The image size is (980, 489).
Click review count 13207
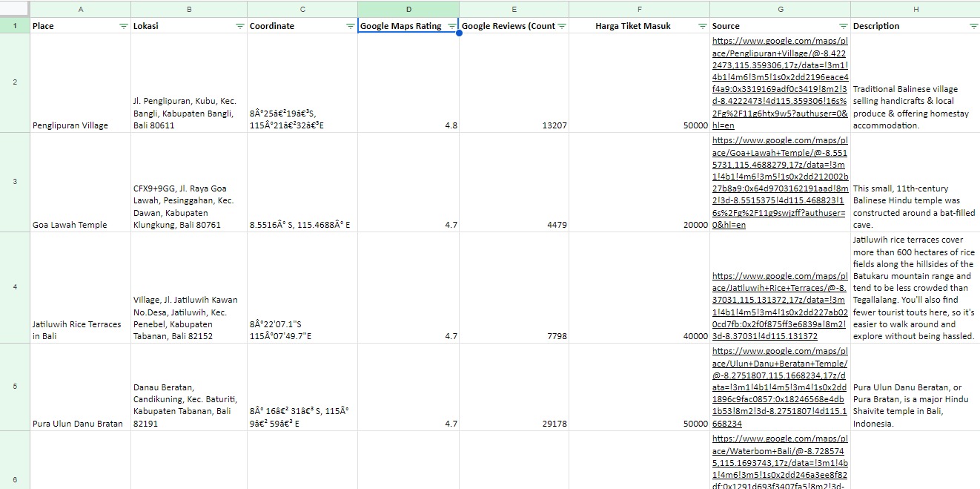[514, 83]
